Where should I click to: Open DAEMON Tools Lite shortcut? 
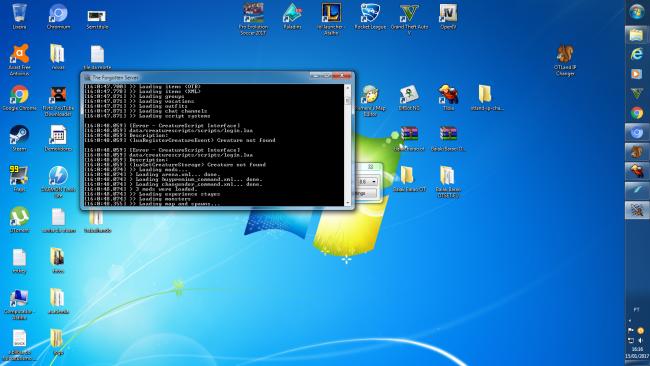coord(58,182)
